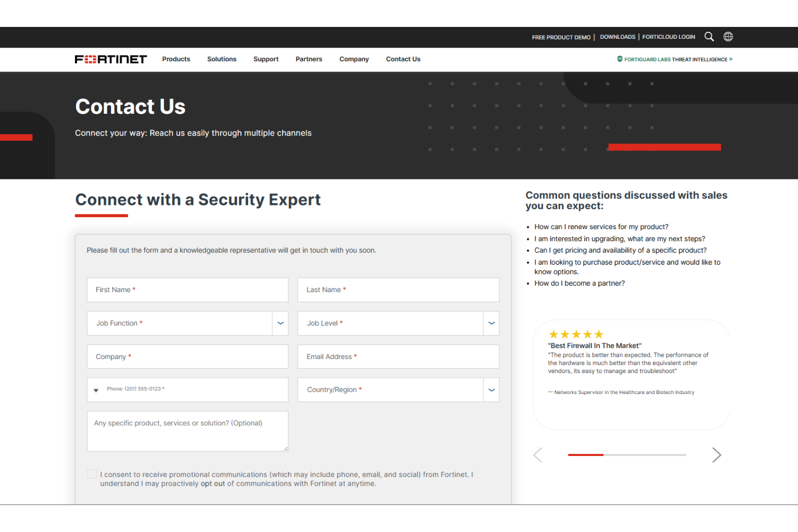Open the site search magnifier icon
798x532 pixels.
pyautogui.click(x=709, y=37)
